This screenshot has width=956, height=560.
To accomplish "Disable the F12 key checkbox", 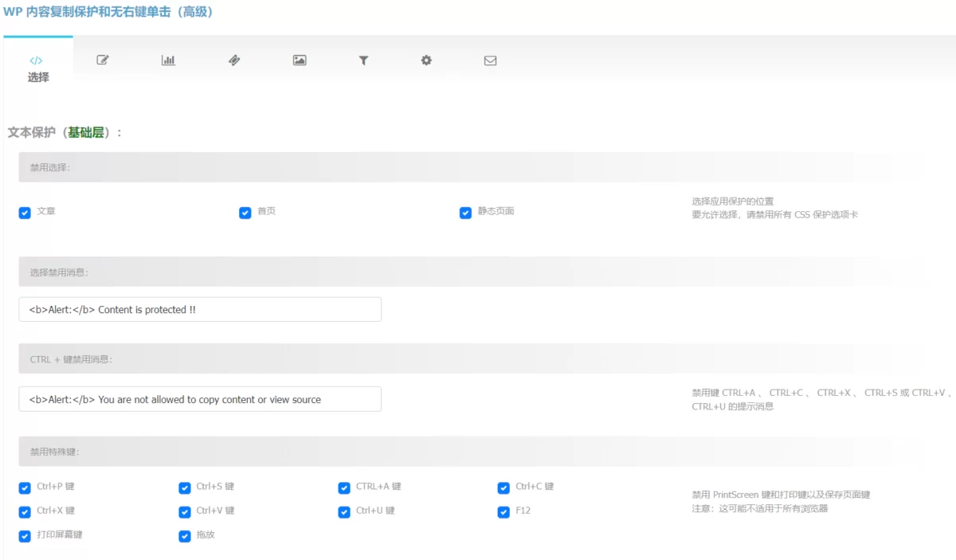I will click(x=503, y=511).
